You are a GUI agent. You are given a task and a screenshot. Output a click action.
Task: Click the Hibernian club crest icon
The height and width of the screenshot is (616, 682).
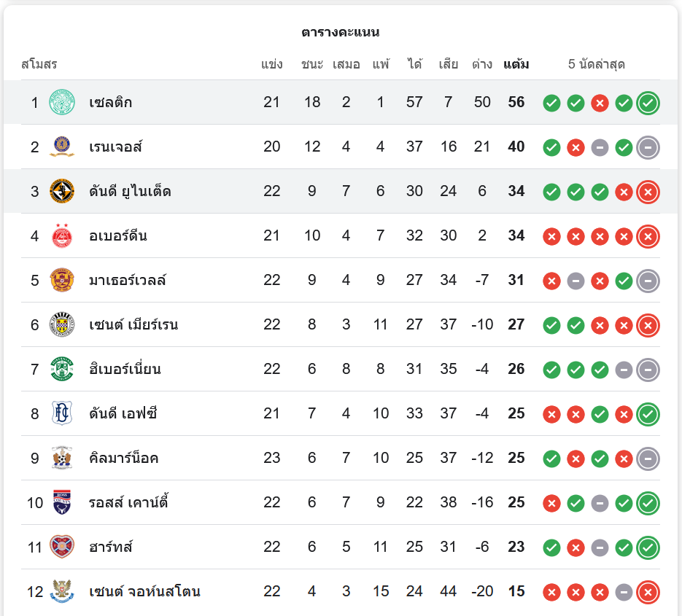62,369
